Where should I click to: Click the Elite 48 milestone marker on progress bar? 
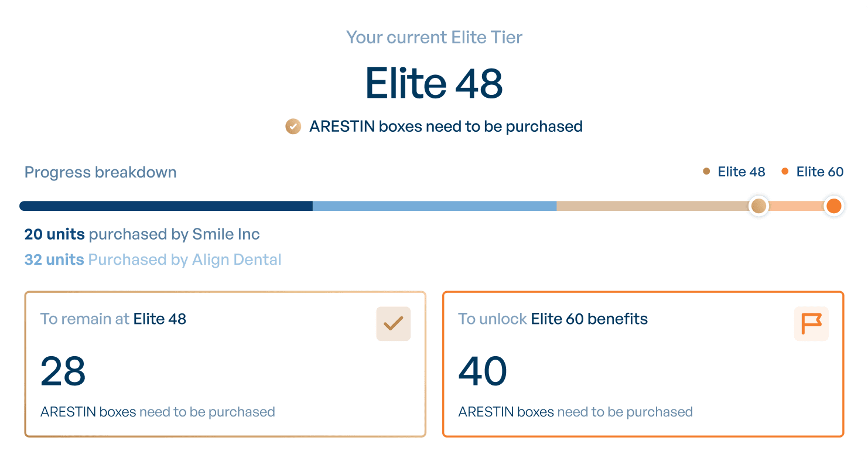click(758, 206)
